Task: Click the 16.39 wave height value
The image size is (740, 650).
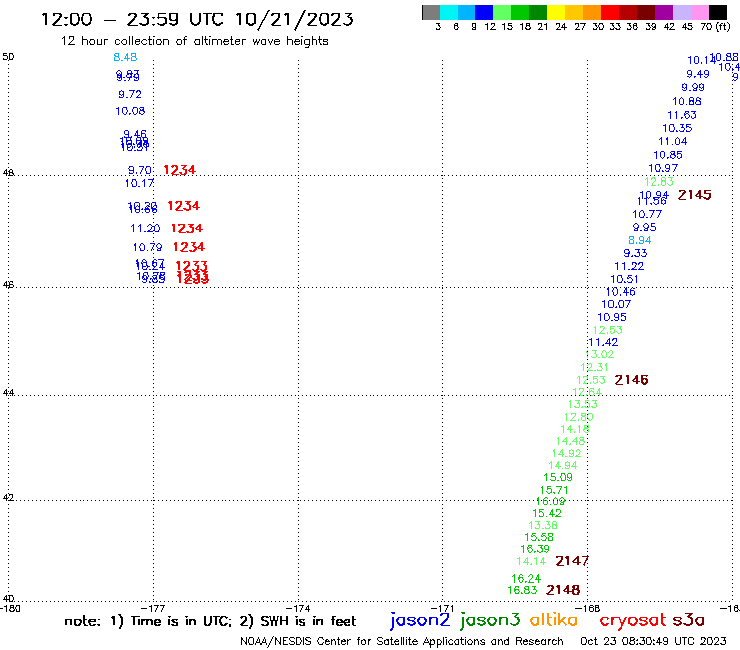Action: click(x=535, y=549)
